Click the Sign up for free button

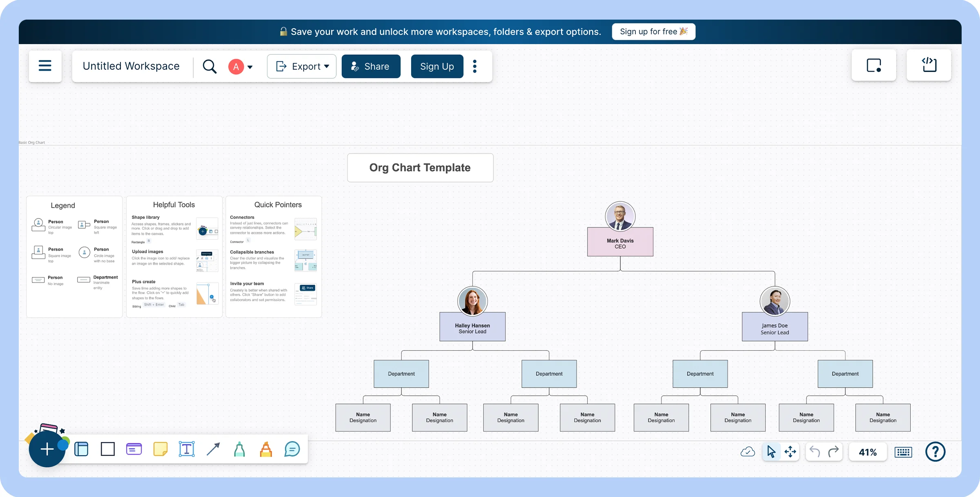[x=653, y=31]
